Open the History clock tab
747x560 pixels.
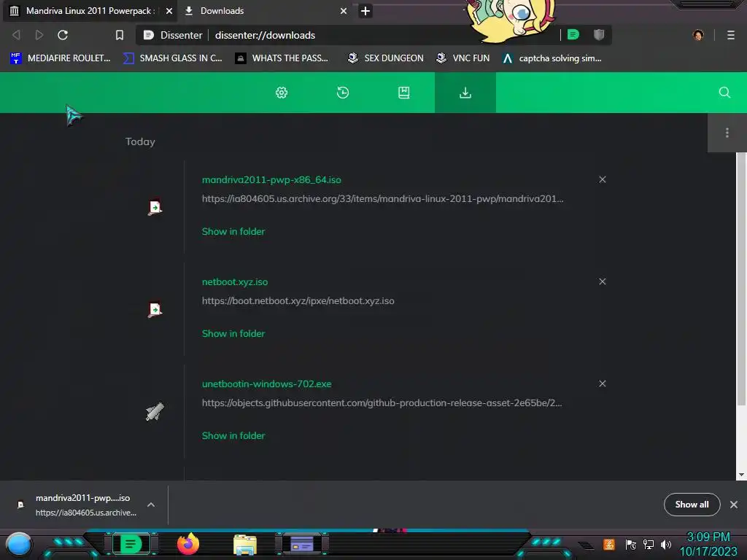tap(343, 93)
